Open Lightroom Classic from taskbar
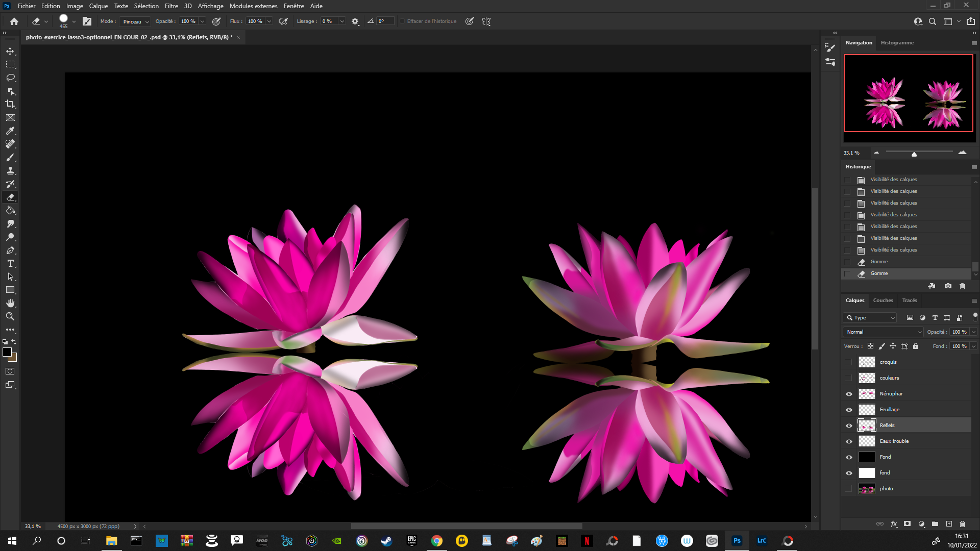 click(x=762, y=541)
